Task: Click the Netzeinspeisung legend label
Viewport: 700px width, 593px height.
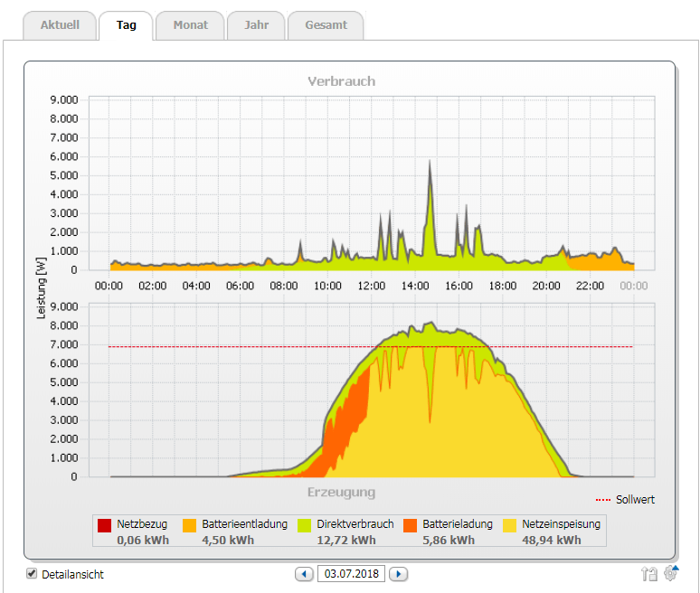Action: coord(561,523)
